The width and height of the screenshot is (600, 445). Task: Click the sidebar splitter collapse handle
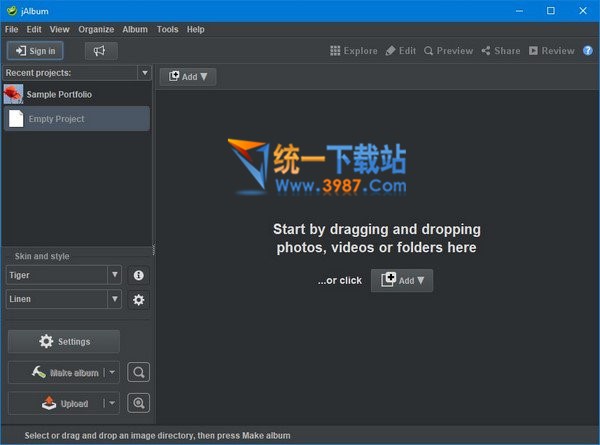click(x=153, y=249)
